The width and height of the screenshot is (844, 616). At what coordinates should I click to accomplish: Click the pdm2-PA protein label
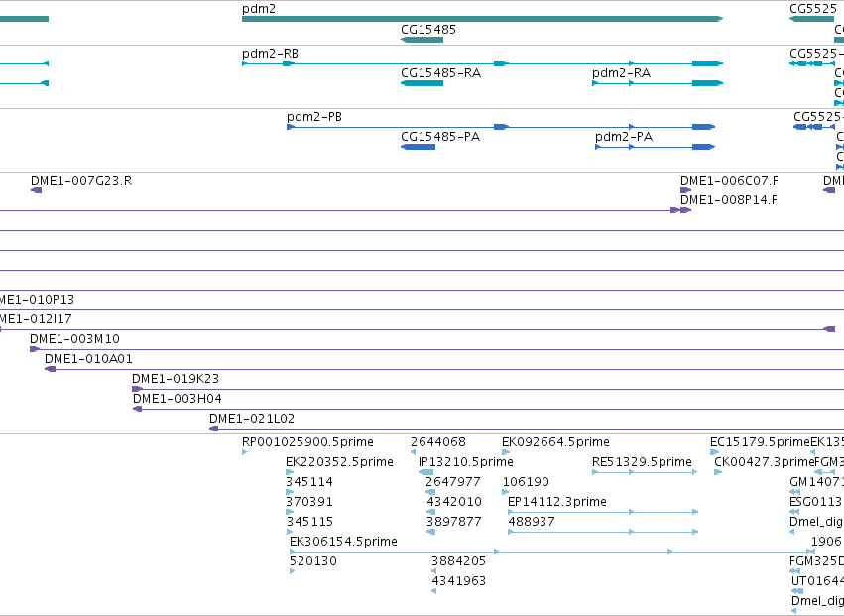[x=623, y=137]
